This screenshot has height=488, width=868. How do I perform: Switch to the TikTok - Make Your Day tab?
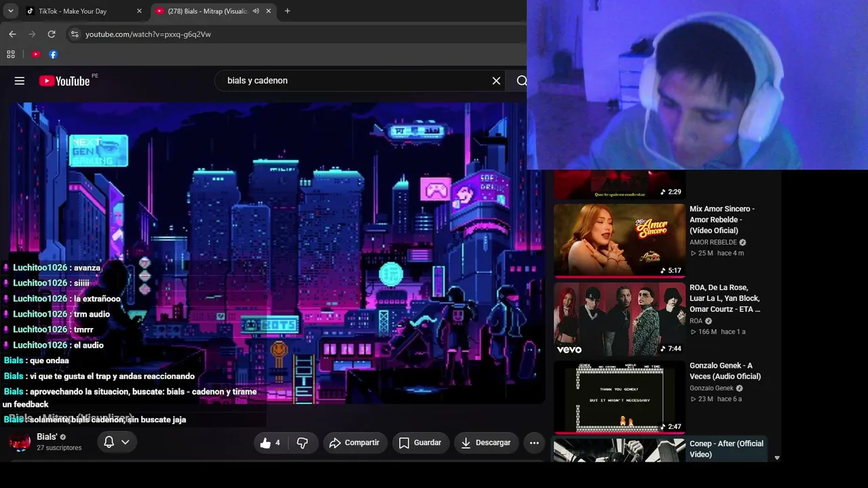pos(83,11)
